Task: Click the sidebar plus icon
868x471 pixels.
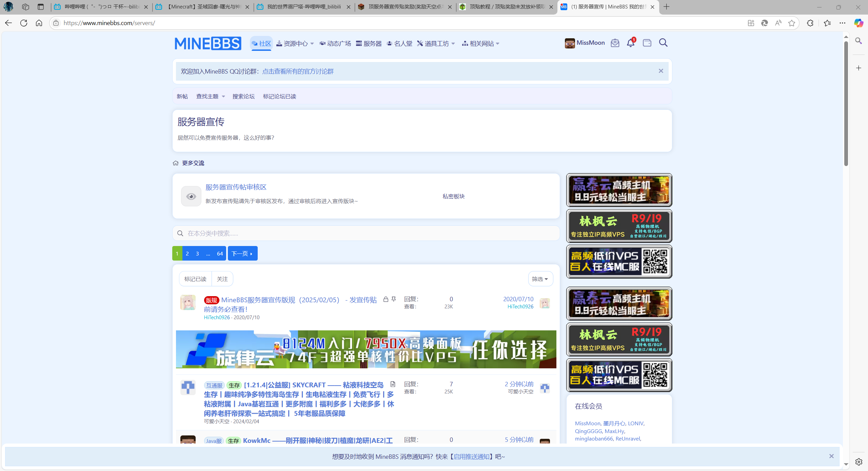Action: 859,68
